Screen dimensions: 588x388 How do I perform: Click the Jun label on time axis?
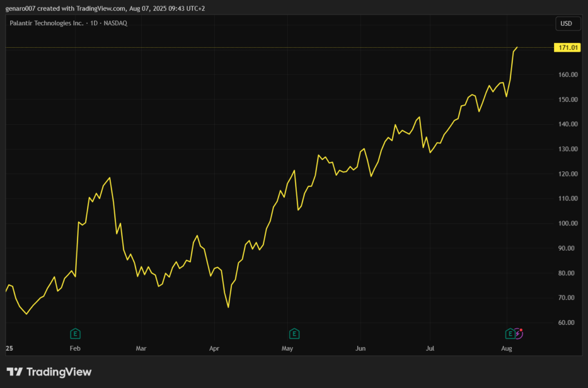(360, 348)
